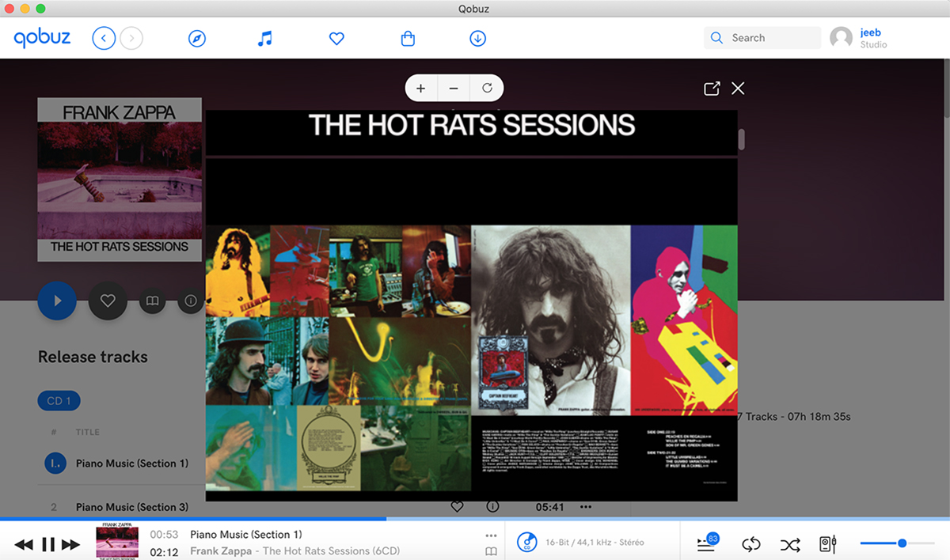Open the play queue with 83 badge
The width and height of the screenshot is (950, 560).
[707, 543]
